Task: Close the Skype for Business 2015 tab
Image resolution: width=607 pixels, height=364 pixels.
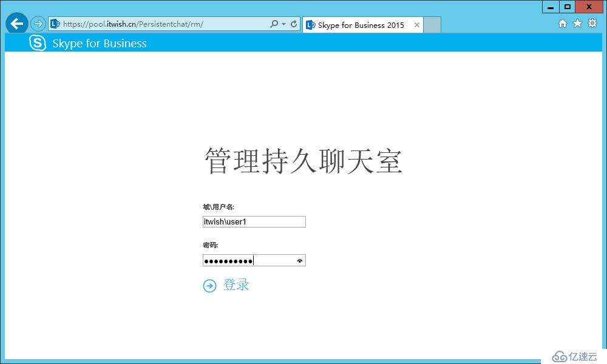Action: pyautogui.click(x=417, y=25)
